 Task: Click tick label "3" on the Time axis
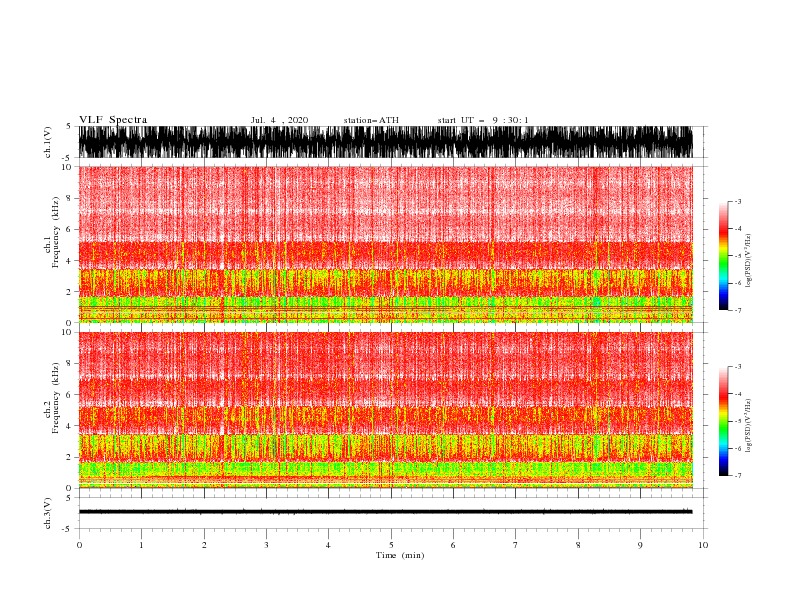[266, 545]
